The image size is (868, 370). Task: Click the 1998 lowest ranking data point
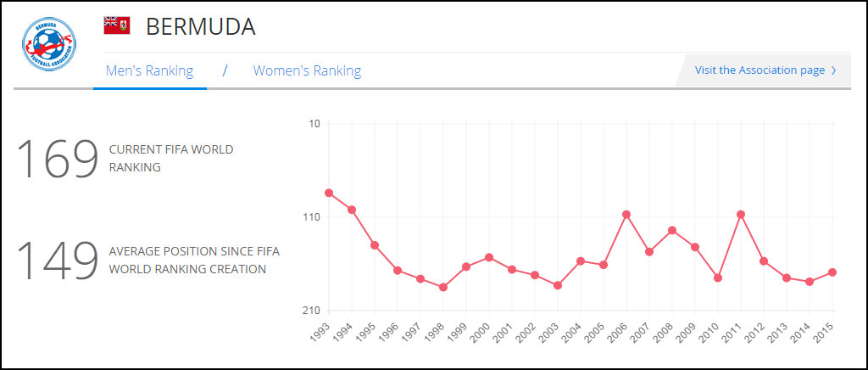coord(443,287)
